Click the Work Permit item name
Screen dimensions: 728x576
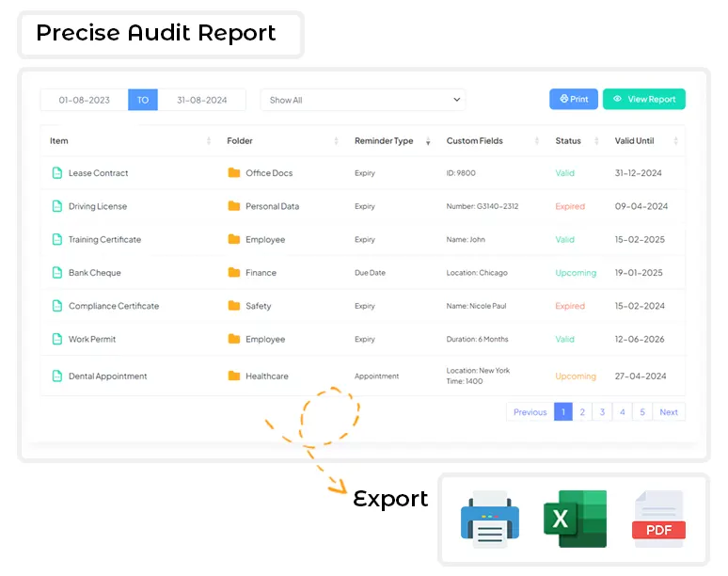(92, 339)
